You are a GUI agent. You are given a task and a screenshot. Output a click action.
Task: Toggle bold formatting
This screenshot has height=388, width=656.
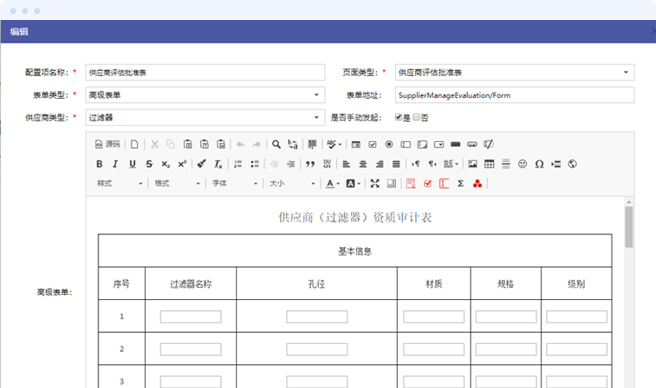[99, 164]
